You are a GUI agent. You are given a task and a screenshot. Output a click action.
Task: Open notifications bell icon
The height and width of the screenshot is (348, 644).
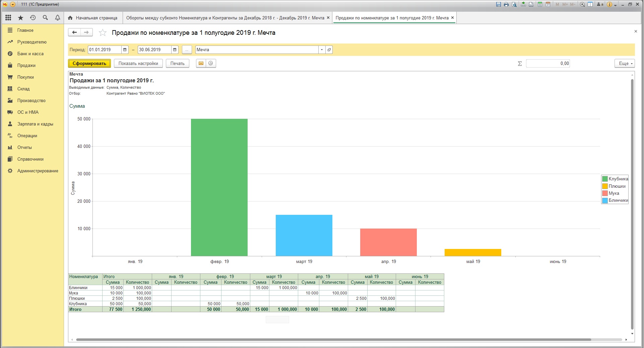(58, 18)
